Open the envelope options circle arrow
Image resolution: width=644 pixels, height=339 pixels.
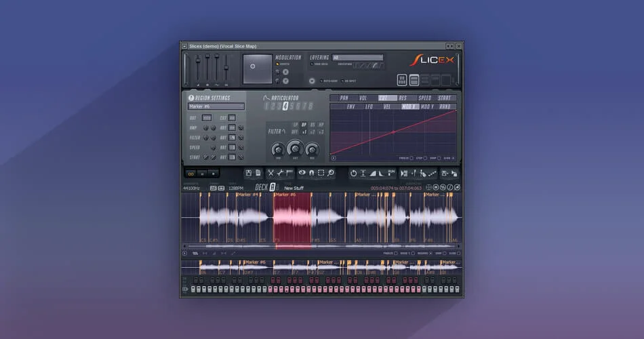[x=334, y=158]
